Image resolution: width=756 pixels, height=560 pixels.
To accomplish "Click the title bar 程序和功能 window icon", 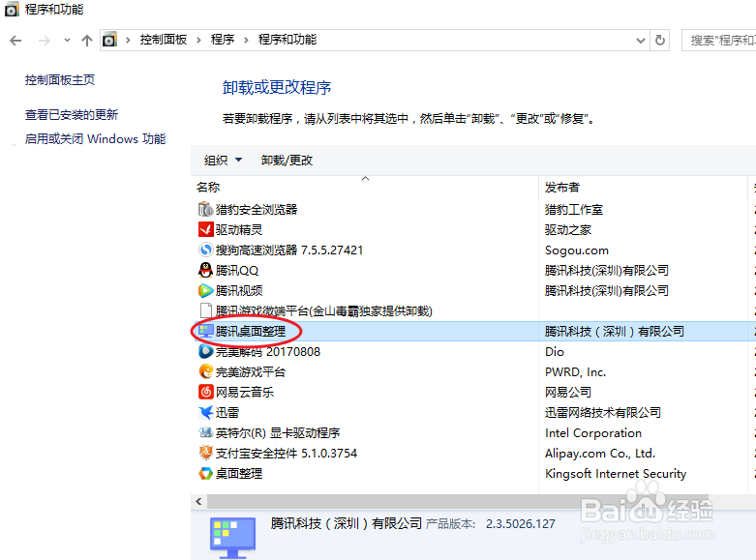I will coord(11,9).
